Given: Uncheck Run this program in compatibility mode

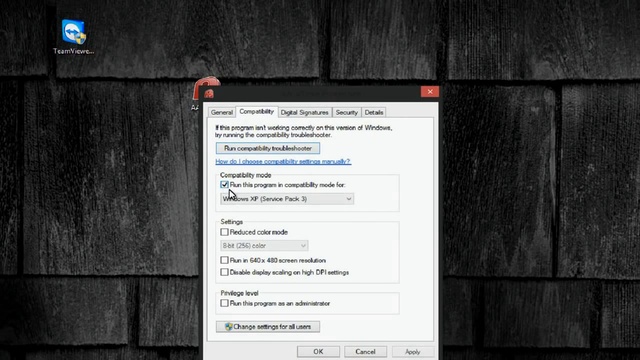Looking at the screenshot, I should (x=224, y=184).
